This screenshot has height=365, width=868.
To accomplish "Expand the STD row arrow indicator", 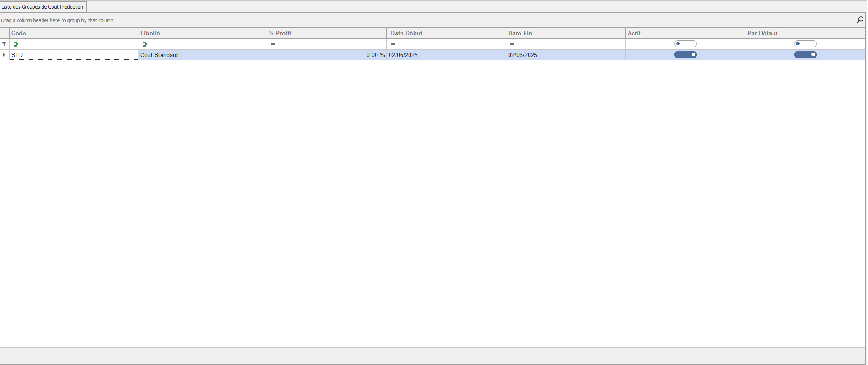I will [4, 55].
